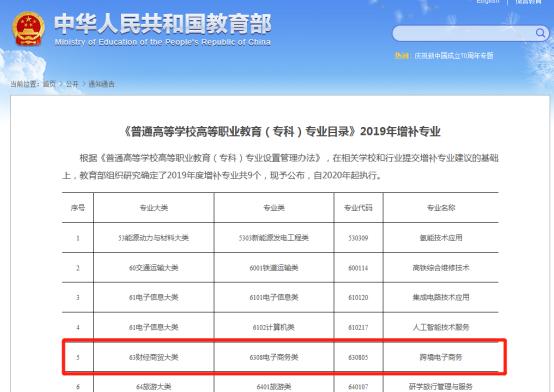Select the cell 64旅游大类
Viewport: 554px width, 392px height.
pyautogui.click(x=154, y=387)
